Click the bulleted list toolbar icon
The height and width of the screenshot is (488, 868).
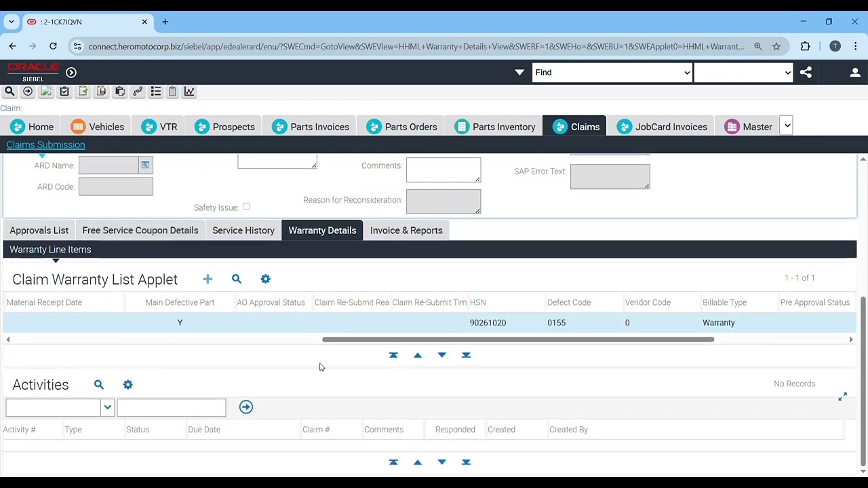[155, 91]
